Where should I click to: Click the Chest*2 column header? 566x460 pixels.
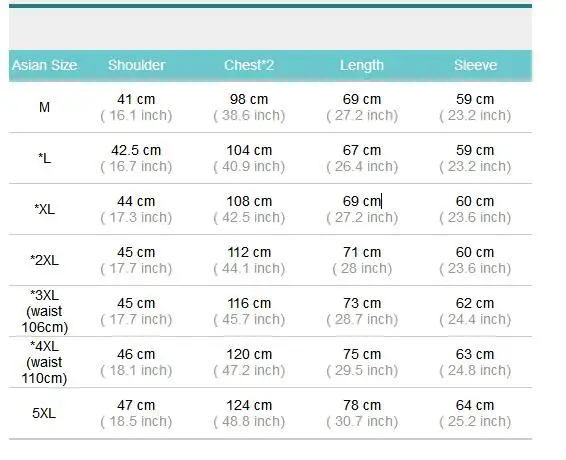pyautogui.click(x=249, y=65)
